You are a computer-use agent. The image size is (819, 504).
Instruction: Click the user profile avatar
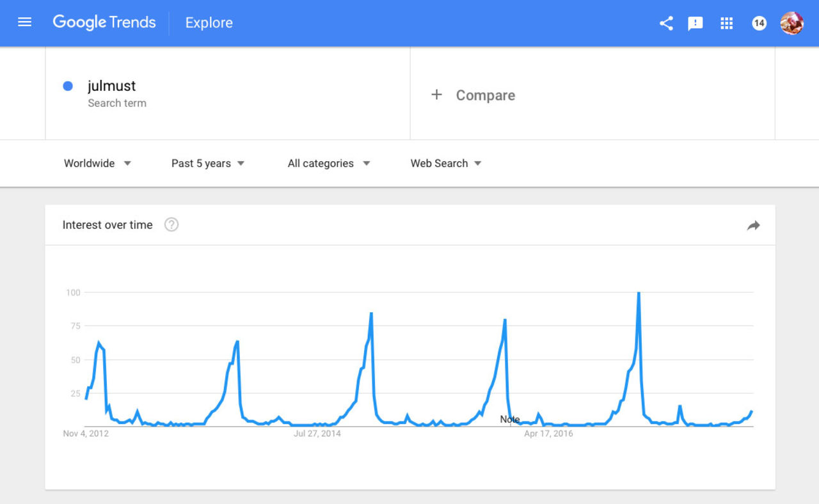pyautogui.click(x=791, y=24)
